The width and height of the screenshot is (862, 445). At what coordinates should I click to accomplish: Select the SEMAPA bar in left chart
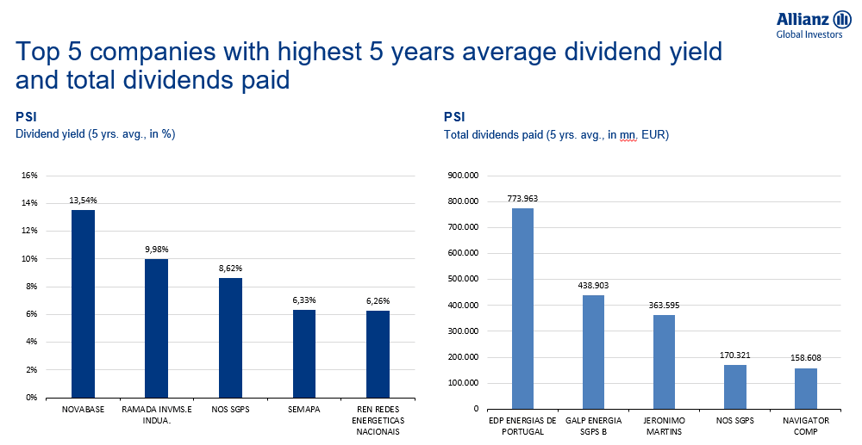[305, 353]
